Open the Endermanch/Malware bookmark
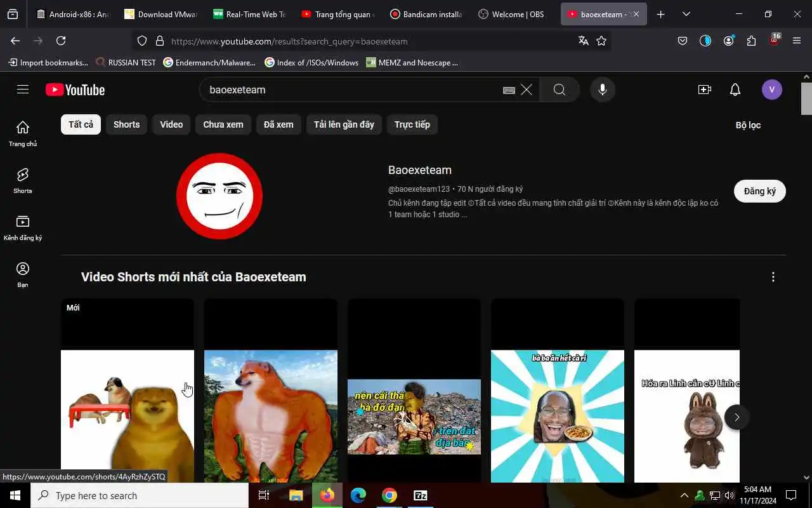The width and height of the screenshot is (812, 508). [209, 62]
